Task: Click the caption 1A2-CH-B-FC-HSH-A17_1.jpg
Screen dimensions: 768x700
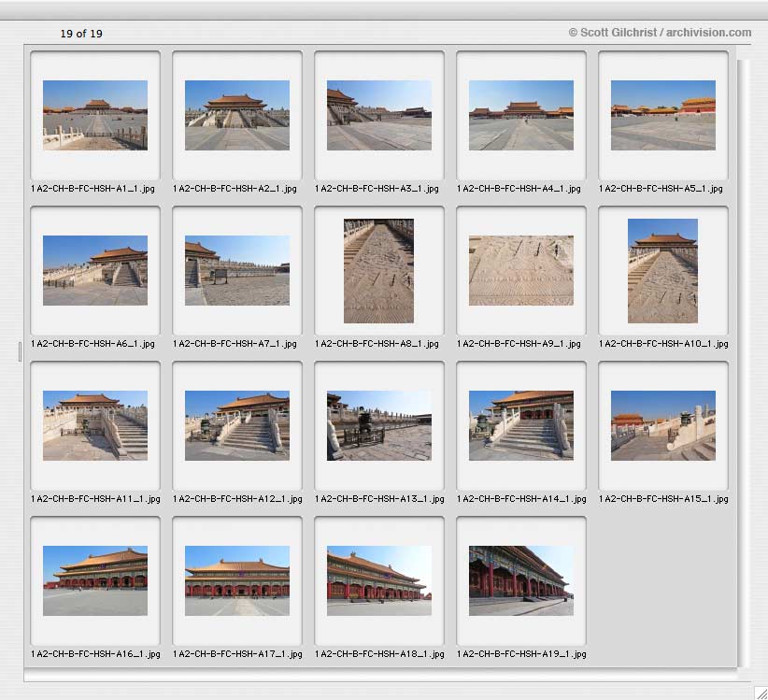Action: click(x=237, y=654)
